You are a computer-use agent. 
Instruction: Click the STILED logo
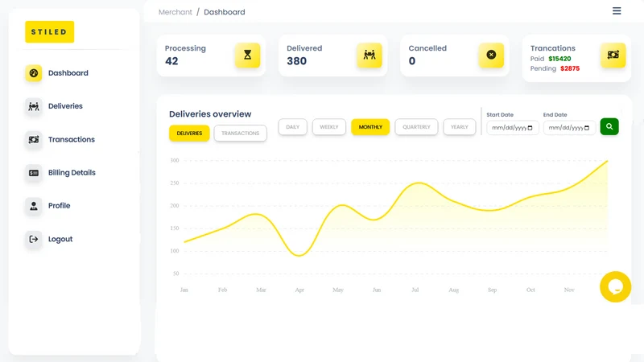[x=49, y=31]
